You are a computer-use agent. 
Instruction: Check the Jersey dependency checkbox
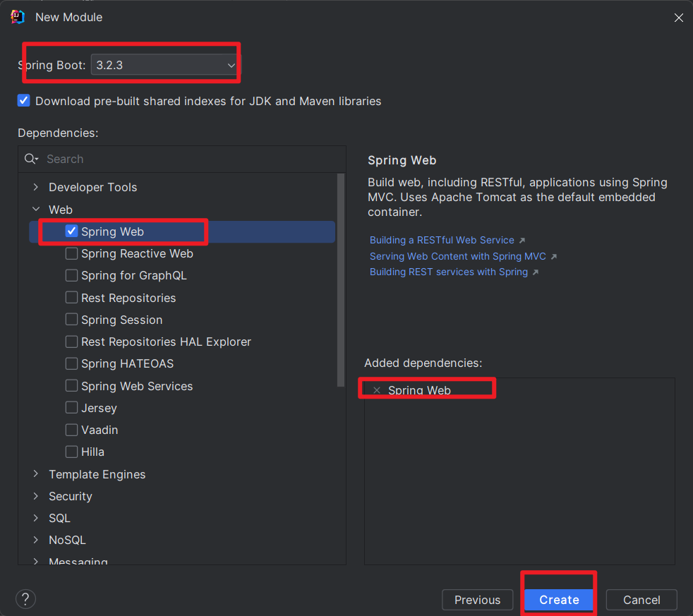pyautogui.click(x=71, y=407)
